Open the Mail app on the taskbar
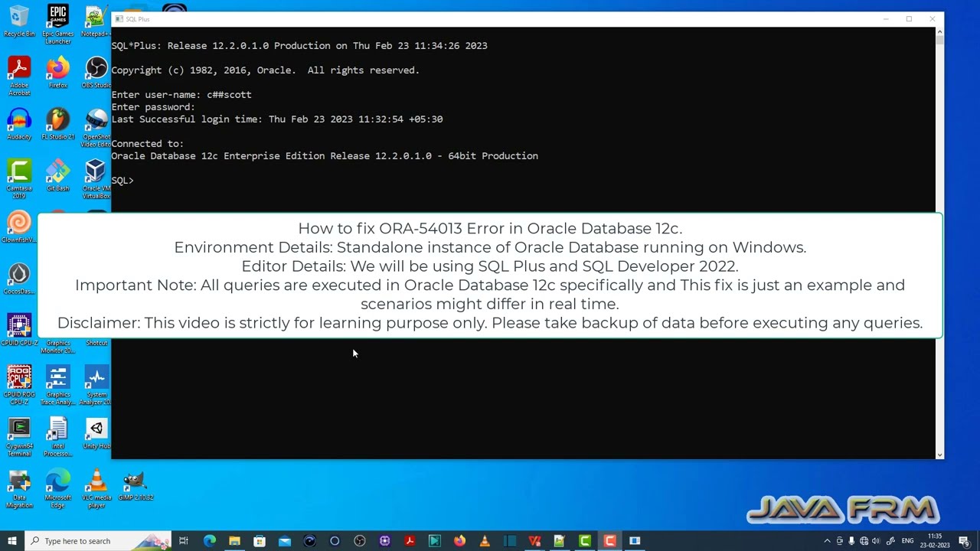 tap(285, 541)
